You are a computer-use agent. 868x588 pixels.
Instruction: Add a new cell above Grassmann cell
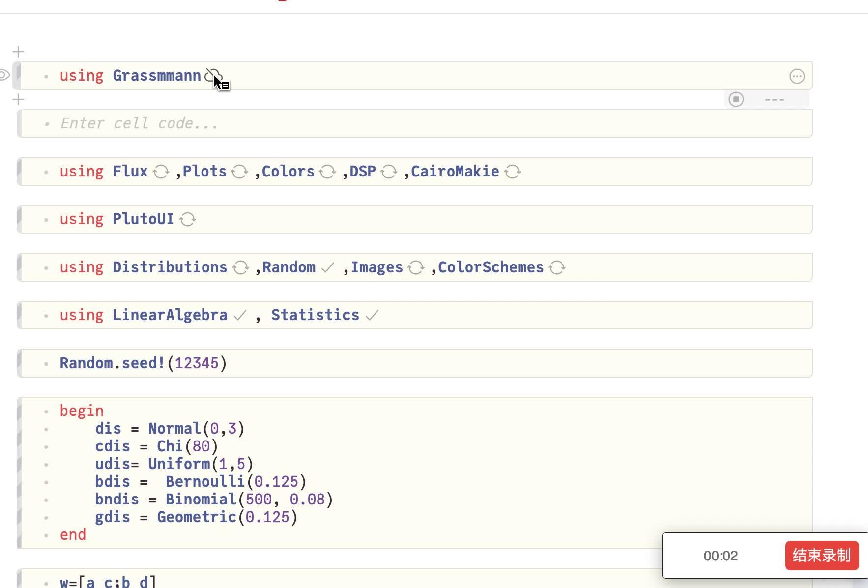pyautogui.click(x=18, y=52)
